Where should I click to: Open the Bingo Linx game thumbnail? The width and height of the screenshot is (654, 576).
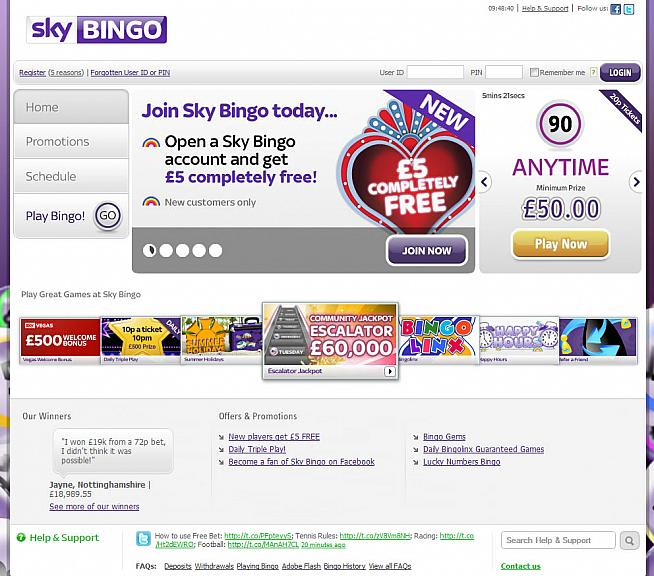pos(438,340)
